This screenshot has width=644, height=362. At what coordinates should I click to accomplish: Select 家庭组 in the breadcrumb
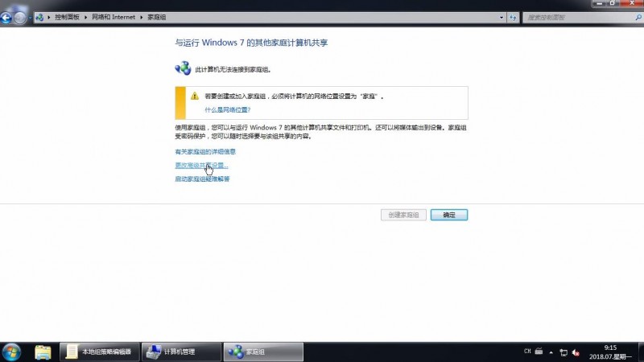point(156,17)
